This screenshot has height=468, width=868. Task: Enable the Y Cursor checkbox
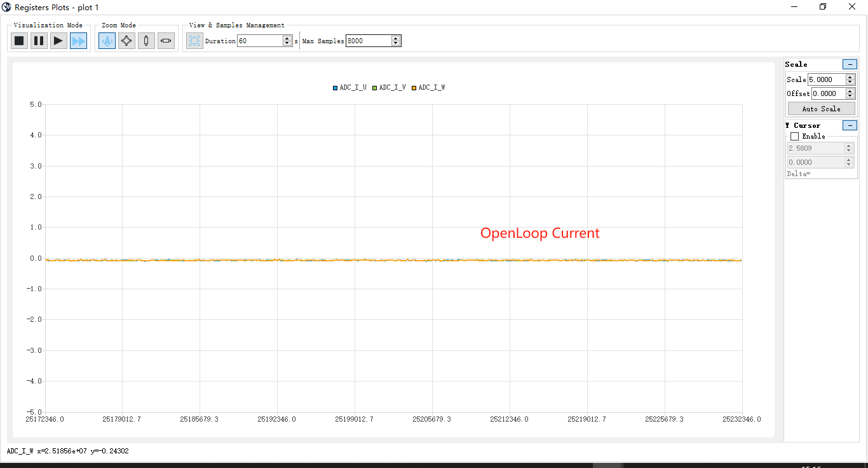tap(794, 136)
